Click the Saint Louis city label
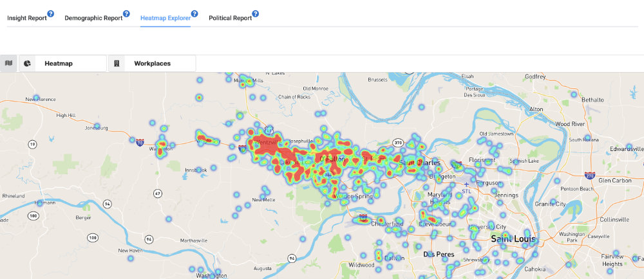The width and height of the screenshot is (644, 279). [513, 239]
